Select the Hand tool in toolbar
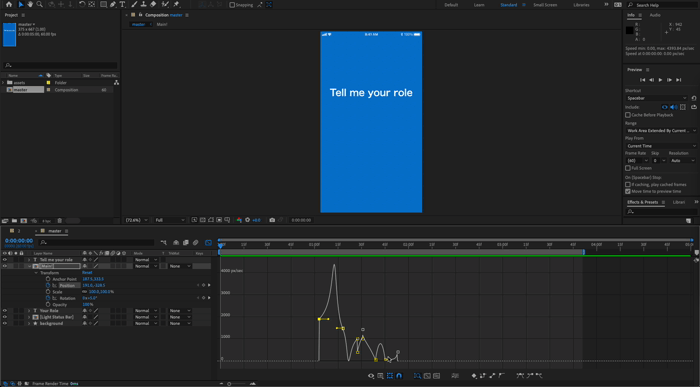Screen dimensions: 700x387 pyautogui.click(x=30, y=4)
